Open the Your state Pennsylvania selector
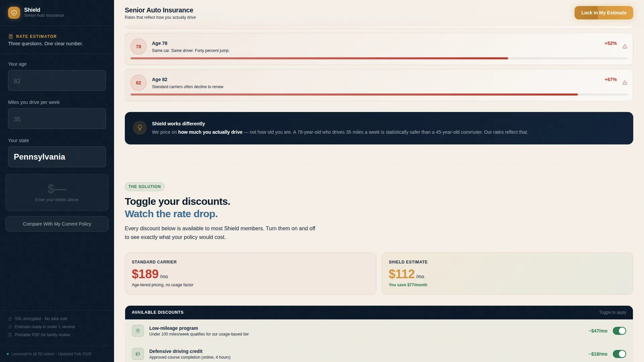Viewport: 644px width, 362px height. 57,157
